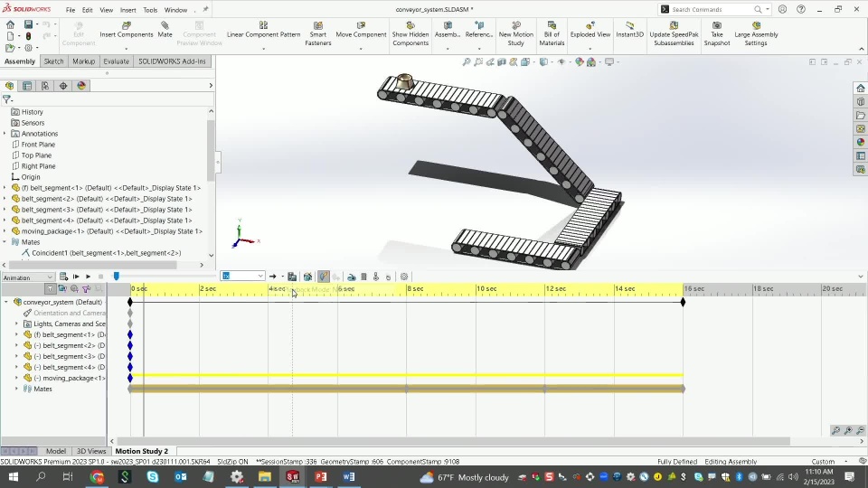Select the Mate tool
The width and height of the screenshot is (868, 488).
click(165, 30)
